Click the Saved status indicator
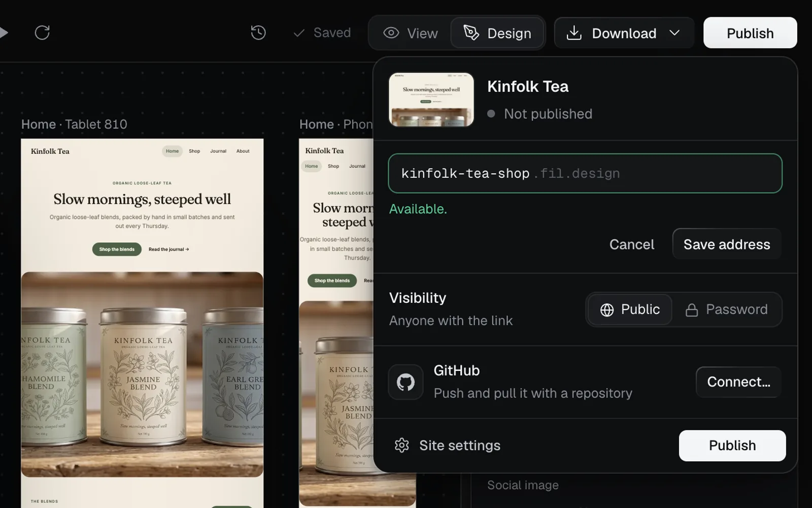Screen dimensions: 812x508 [x=322, y=33]
